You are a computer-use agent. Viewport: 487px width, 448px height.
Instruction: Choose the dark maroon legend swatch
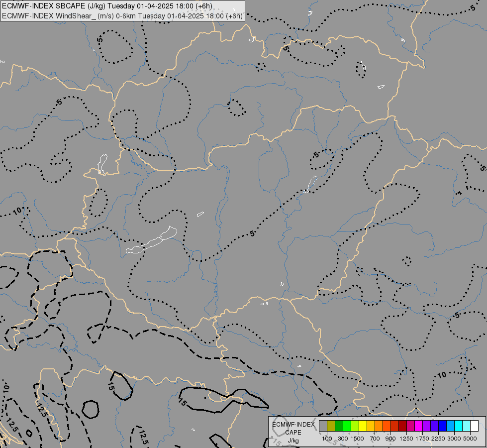[x=403, y=426]
